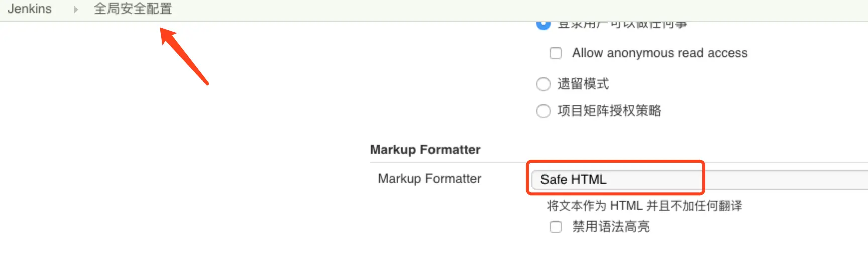Tick the 禁用语法高亮 checkbox
868x261 pixels.
tap(556, 227)
